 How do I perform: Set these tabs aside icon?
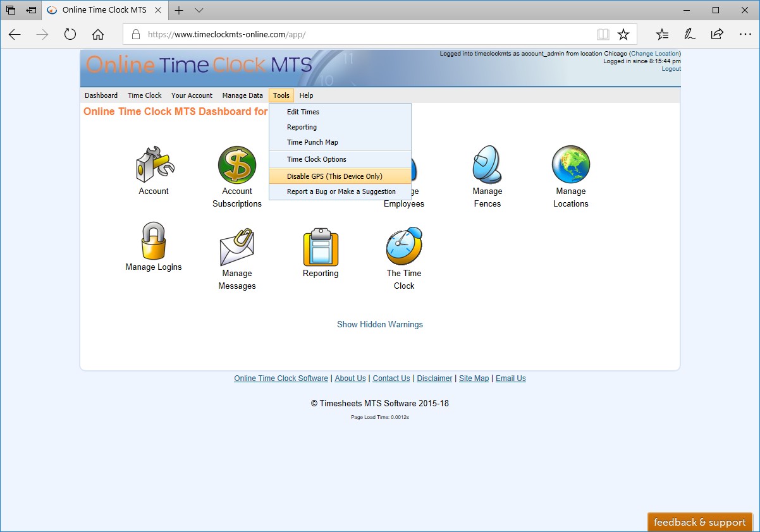point(31,10)
